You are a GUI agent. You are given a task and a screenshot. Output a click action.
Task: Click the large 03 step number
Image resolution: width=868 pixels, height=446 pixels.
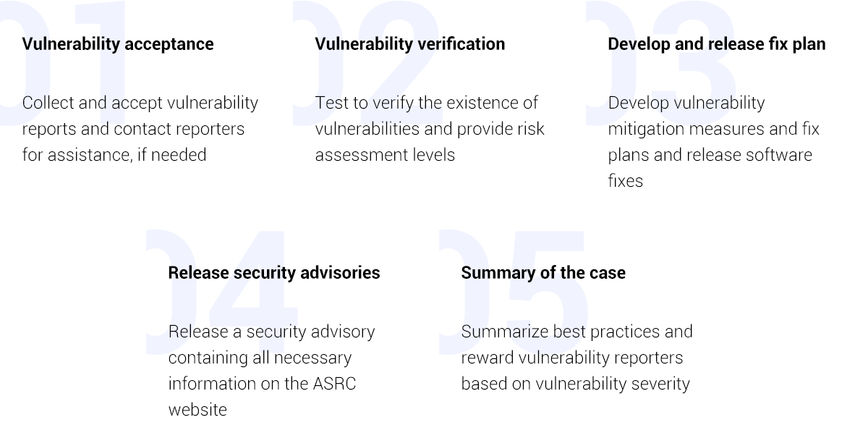click(660, 63)
